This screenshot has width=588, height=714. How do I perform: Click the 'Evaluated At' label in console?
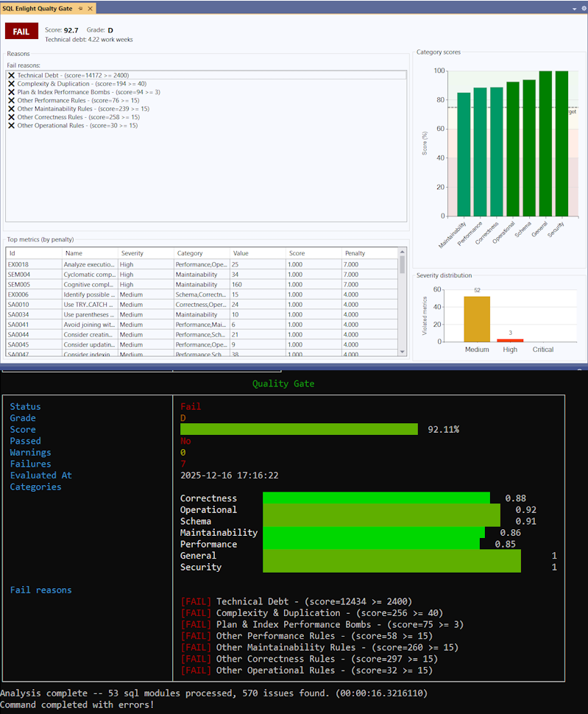[41, 476]
